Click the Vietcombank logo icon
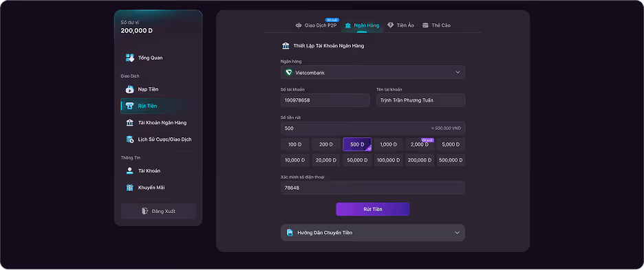Viewport: 644px width, 270px height. (289, 72)
